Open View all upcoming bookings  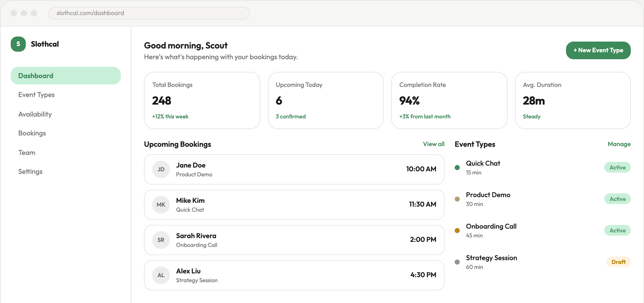(x=433, y=144)
